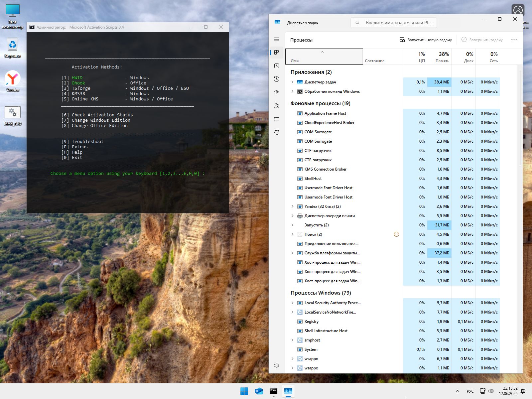Click the Завершить задачу button
Image resolution: width=532 pixels, height=399 pixels.
coord(482,40)
